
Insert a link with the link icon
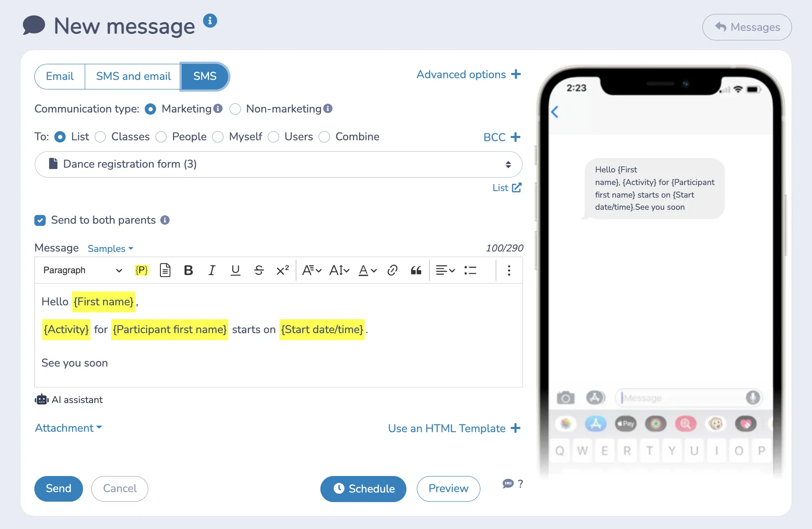pyautogui.click(x=393, y=270)
